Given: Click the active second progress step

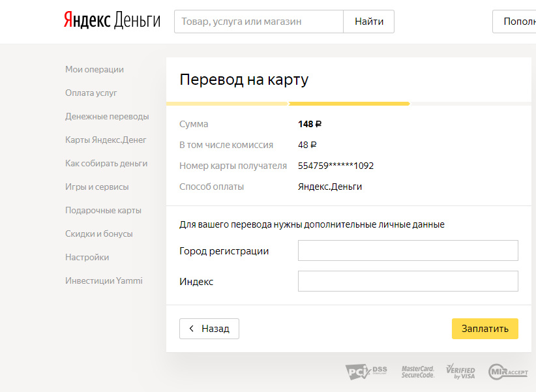Looking at the screenshot, I should pos(350,104).
